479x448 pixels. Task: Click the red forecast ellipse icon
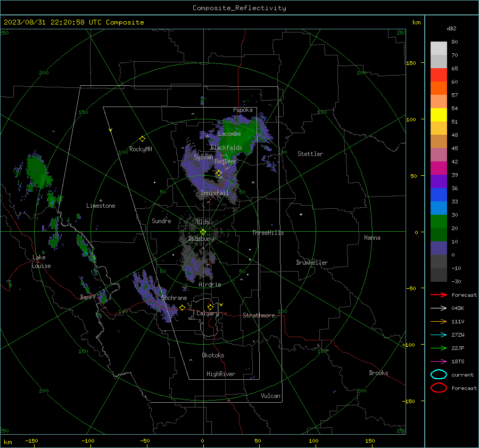[439, 388]
